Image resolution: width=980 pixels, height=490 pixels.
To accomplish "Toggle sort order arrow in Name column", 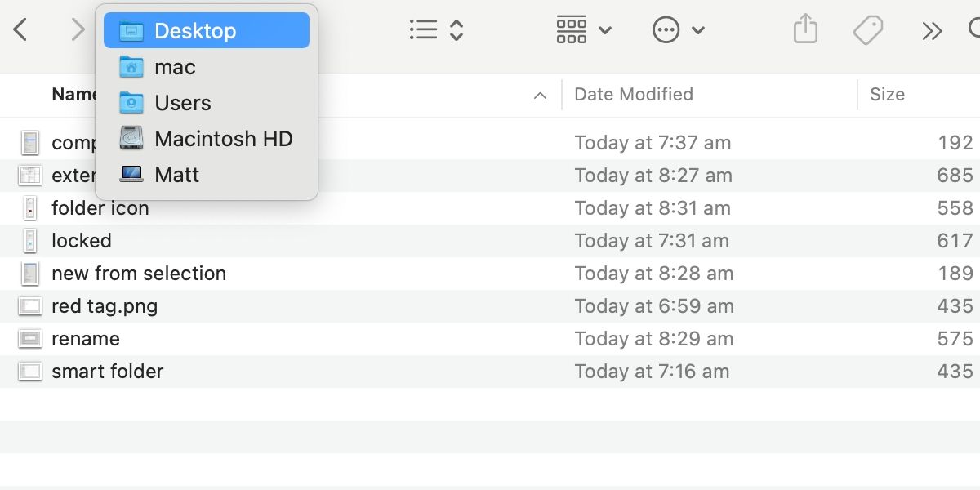I will coord(540,96).
